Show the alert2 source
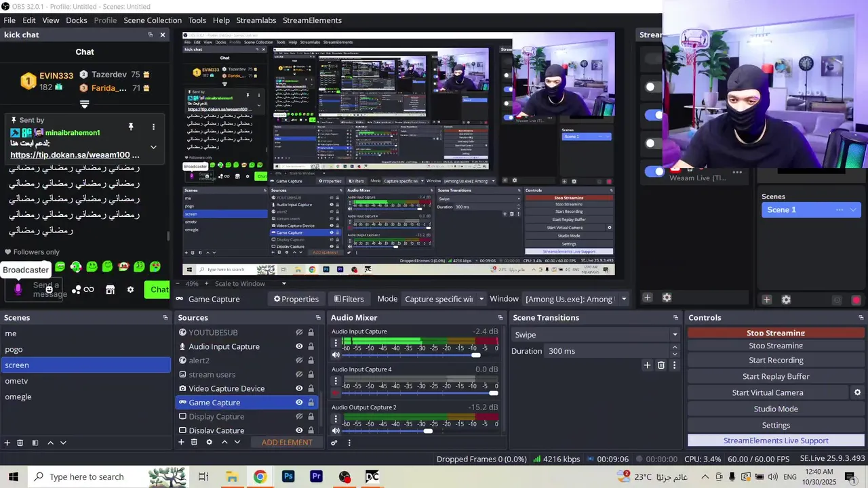 click(299, 361)
